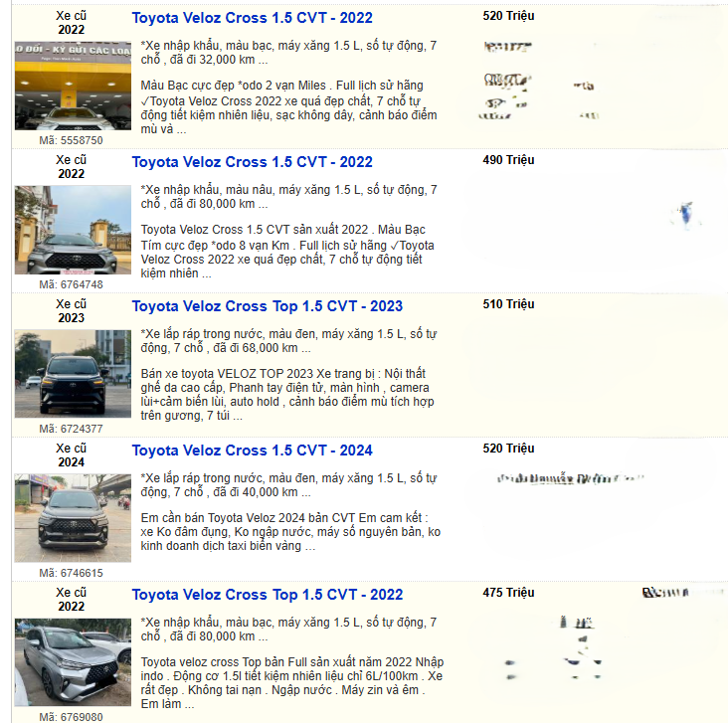Select the listing code Mã: 6764748
This screenshot has height=723, width=728.
[71, 284]
